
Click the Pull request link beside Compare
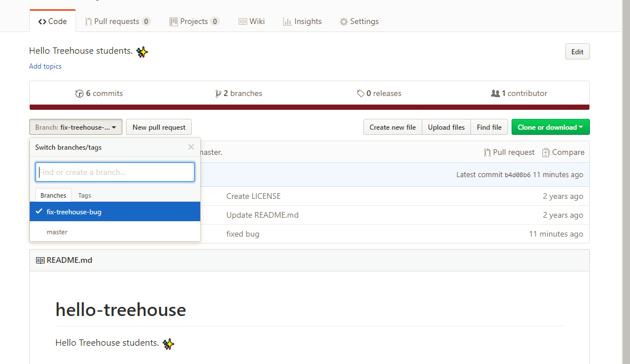pos(509,153)
